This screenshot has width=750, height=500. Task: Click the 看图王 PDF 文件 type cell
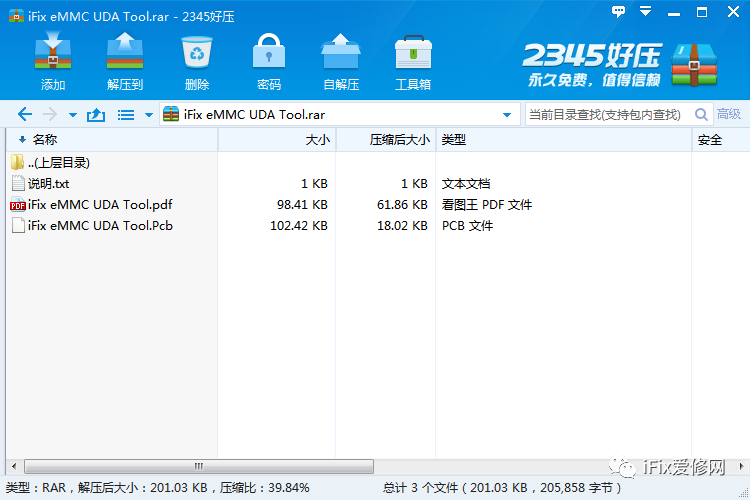[x=486, y=205]
